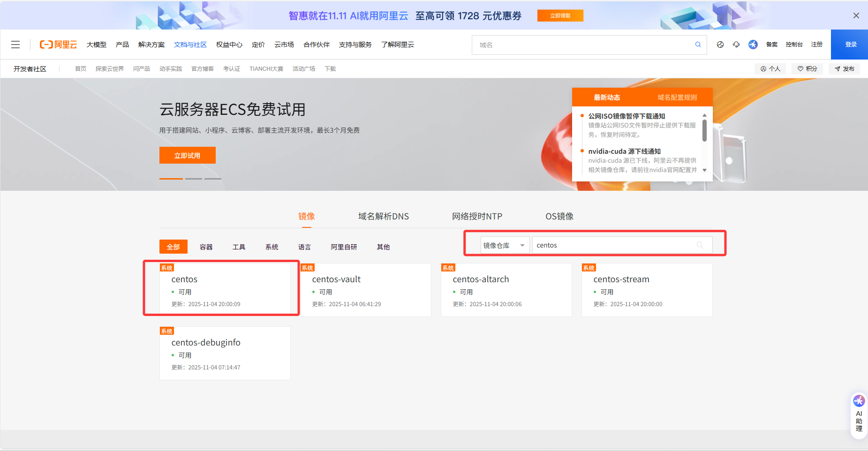The image size is (868, 451).
Task: Open the centos-debuginfo mirror card
Action: [225, 353]
